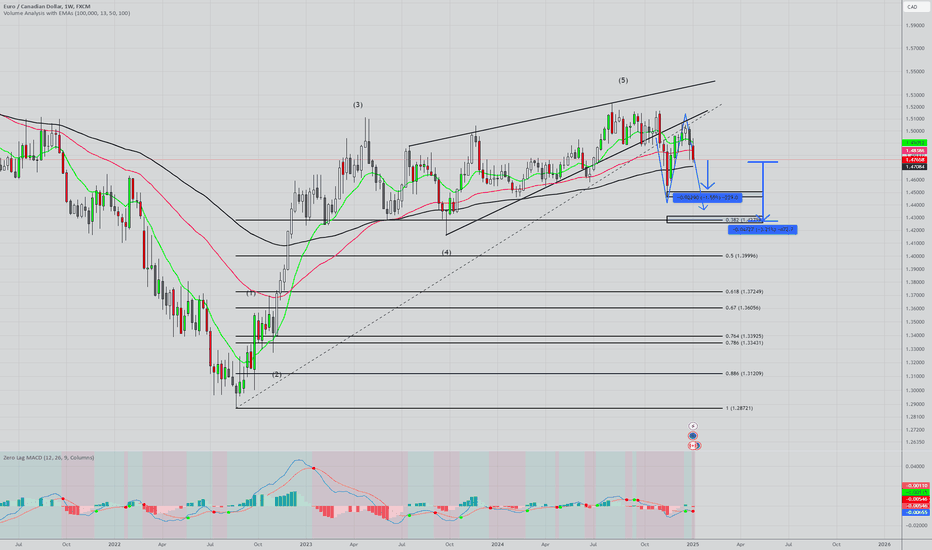Click the black EMA price label 1.47084

[x=914, y=167]
